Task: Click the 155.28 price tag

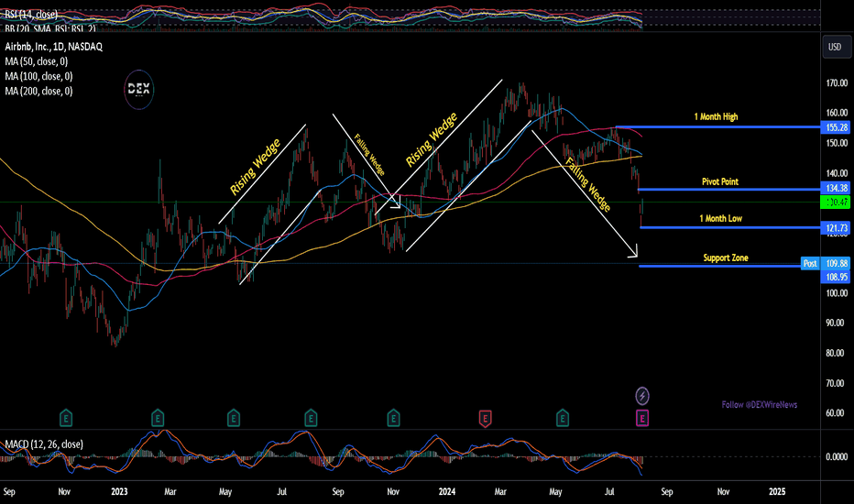Action: pos(836,127)
